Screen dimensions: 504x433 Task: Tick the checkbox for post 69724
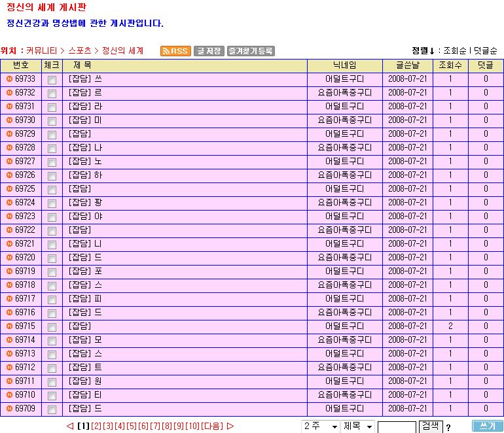point(52,203)
